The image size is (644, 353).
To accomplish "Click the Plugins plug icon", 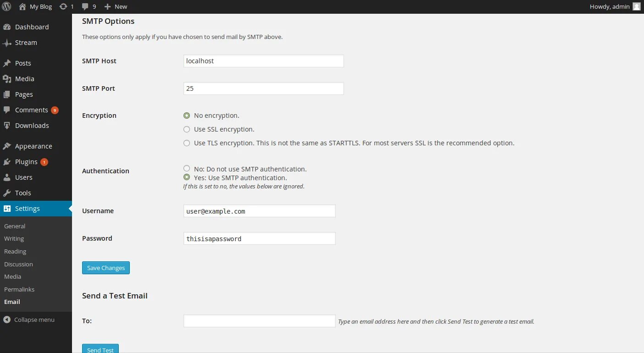I will point(7,162).
